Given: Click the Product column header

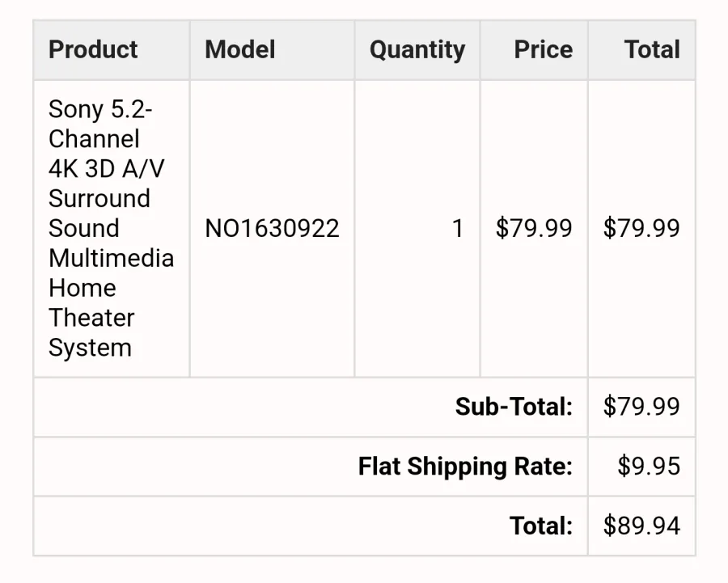Looking at the screenshot, I should tap(93, 49).
